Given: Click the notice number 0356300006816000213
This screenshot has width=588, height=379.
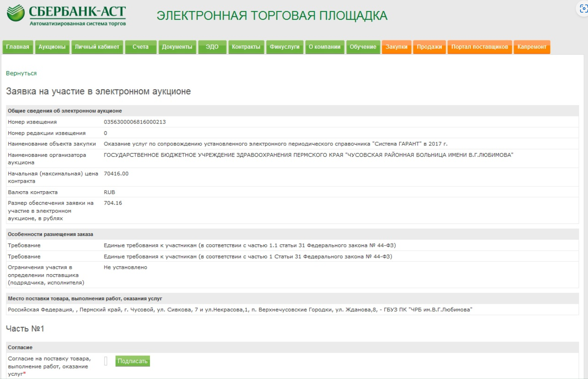Looking at the screenshot, I should tap(135, 122).
